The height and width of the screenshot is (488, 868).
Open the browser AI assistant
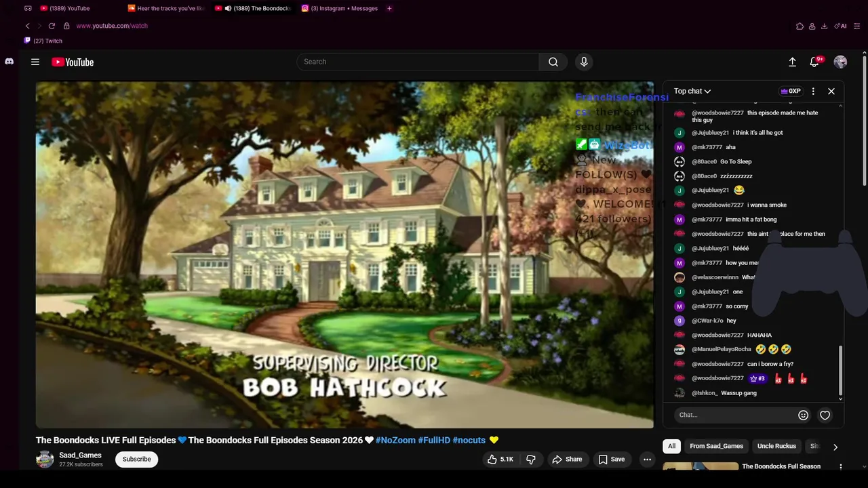click(841, 26)
